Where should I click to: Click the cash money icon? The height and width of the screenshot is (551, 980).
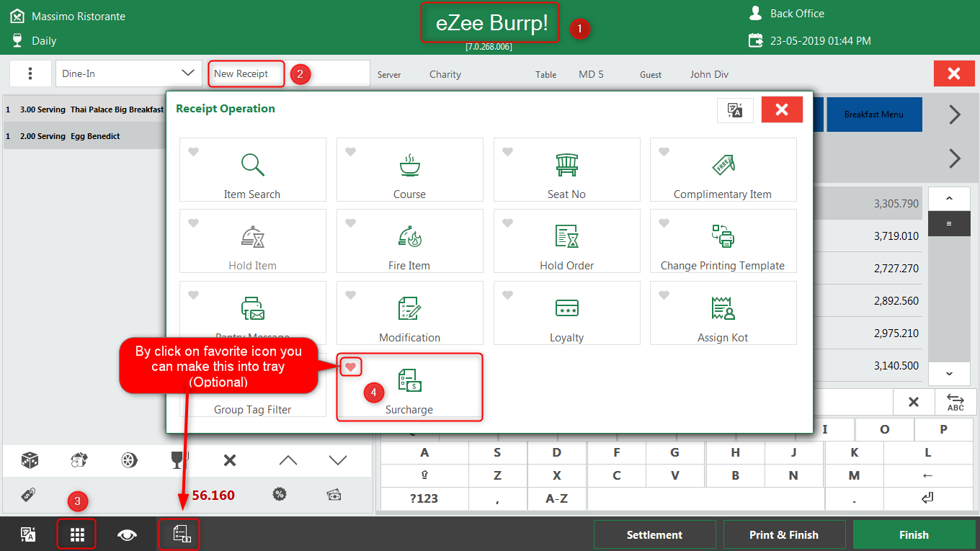click(x=334, y=494)
